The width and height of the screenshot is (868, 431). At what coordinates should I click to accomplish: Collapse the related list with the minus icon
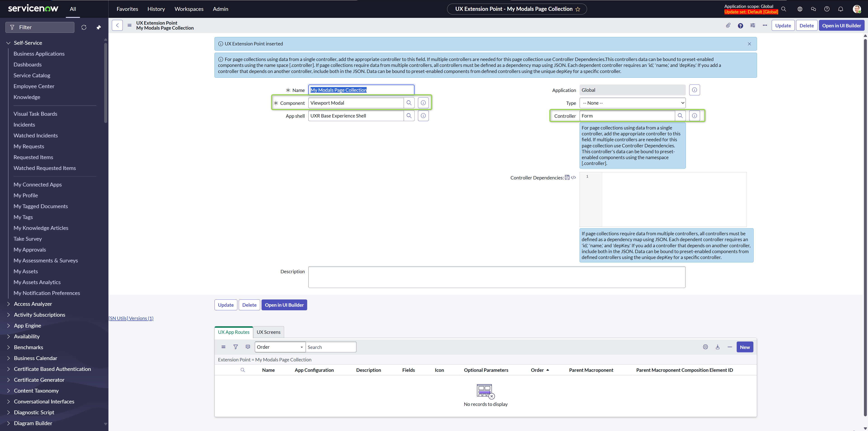pos(729,347)
